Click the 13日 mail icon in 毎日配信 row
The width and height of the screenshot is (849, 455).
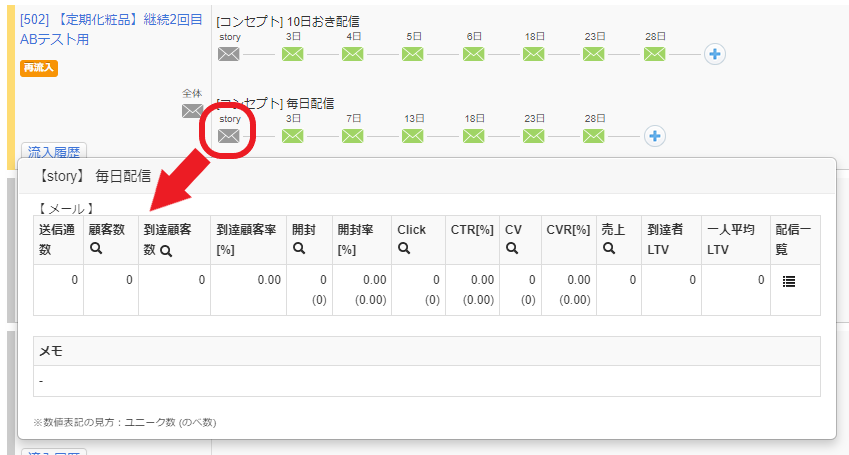(x=414, y=136)
